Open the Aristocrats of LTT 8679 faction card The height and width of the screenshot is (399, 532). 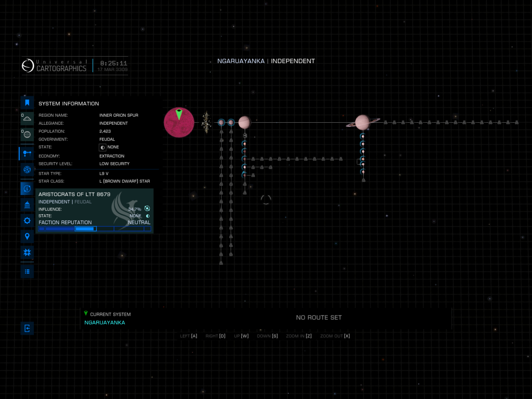click(x=95, y=211)
